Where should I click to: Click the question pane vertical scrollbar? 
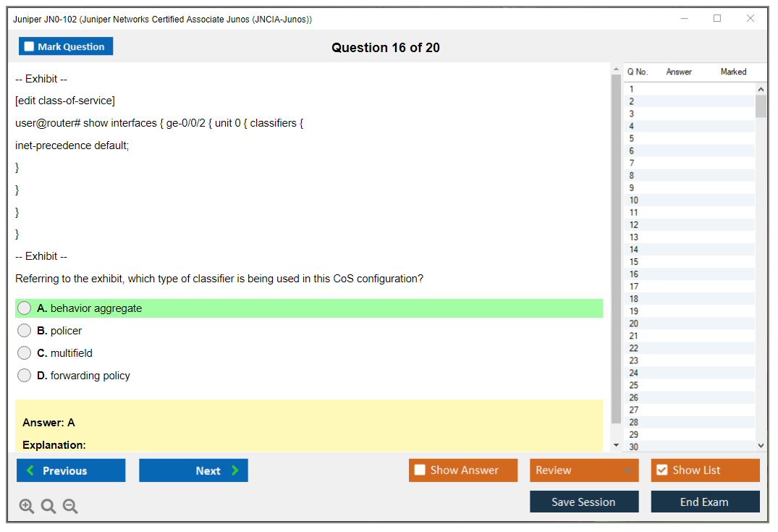click(616, 246)
